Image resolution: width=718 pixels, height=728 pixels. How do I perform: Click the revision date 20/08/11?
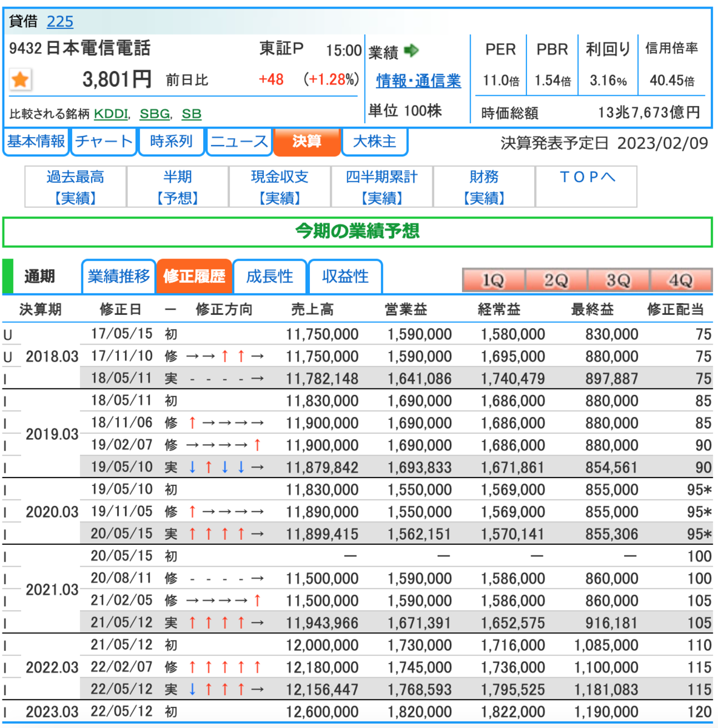[122, 578]
